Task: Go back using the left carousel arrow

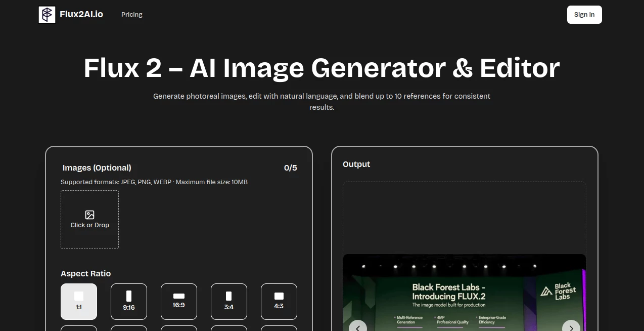Action: 358,328
